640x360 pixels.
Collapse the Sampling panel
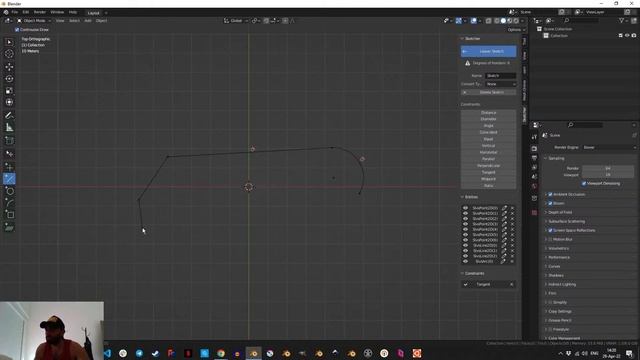point(556,158)
